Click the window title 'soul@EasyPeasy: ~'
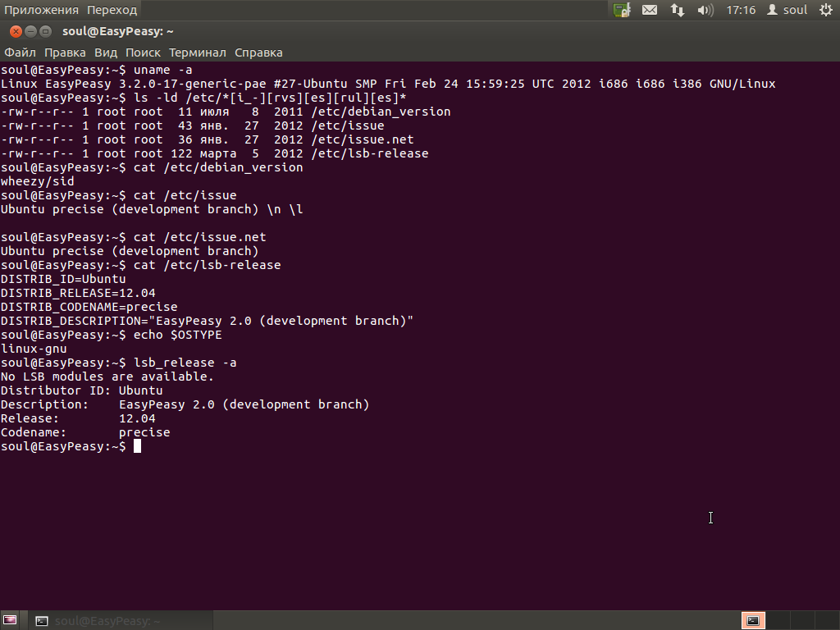Screen dimensions: 840x630 (118, 32)
